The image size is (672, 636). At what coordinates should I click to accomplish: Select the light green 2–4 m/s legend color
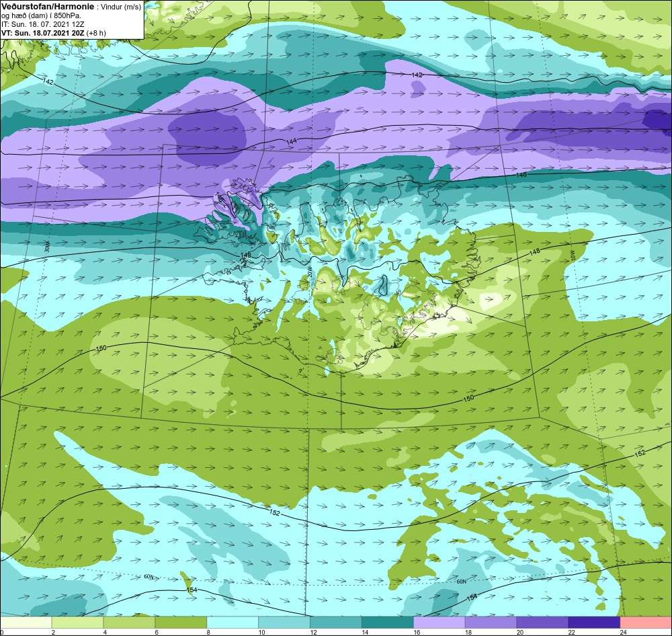pyautogui.click(x=77, y=622)
